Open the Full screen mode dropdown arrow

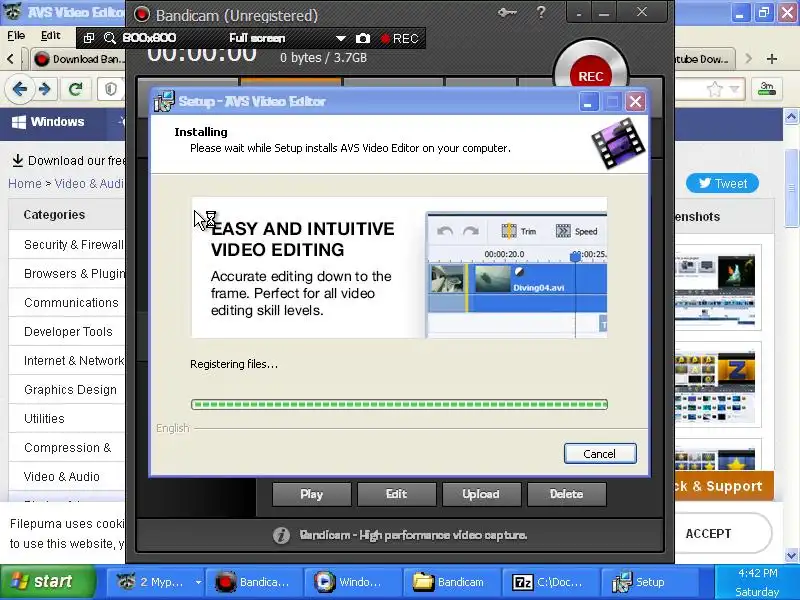(x=341, y=38)
